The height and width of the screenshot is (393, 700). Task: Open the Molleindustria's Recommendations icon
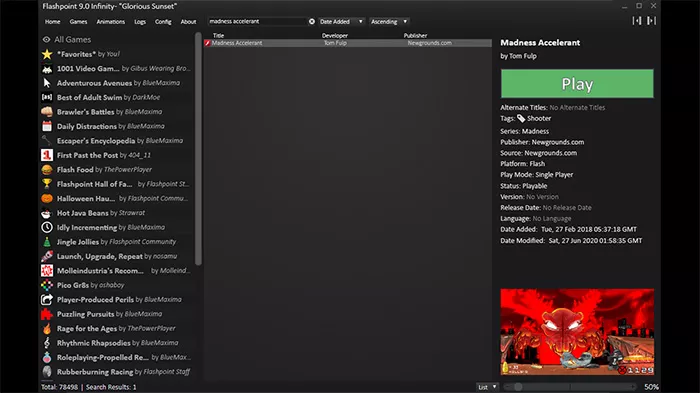[x=47, y=271]
